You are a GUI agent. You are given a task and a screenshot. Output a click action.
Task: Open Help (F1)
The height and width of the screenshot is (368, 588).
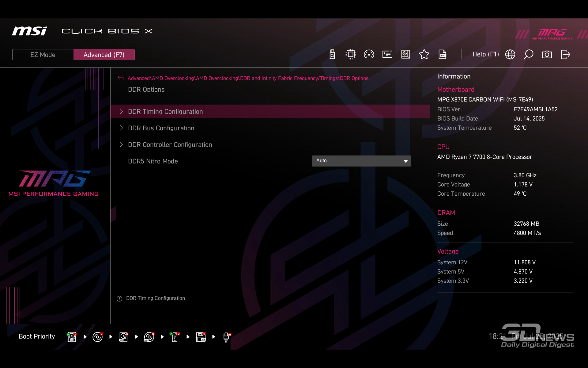[486, 54]
